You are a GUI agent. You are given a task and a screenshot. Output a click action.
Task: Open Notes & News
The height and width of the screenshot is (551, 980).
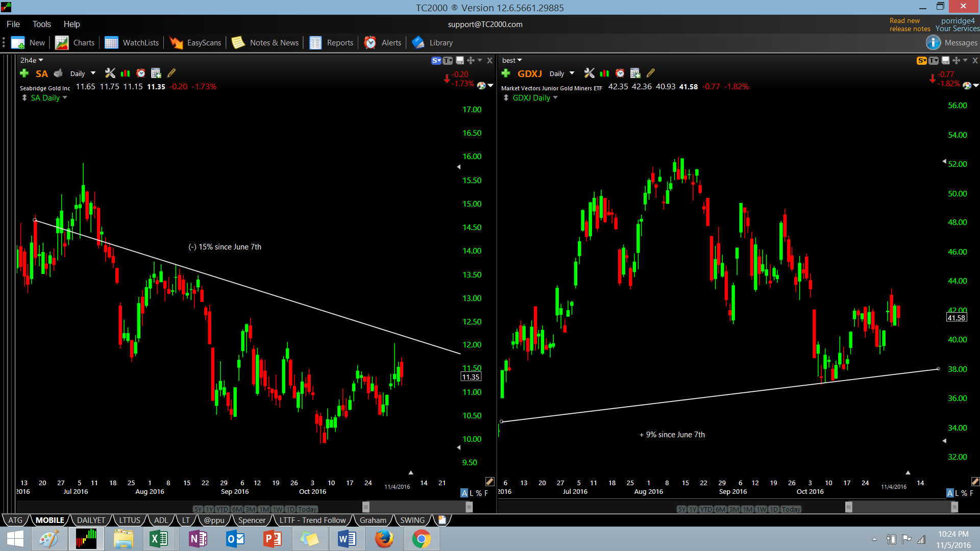coord(265,43)
